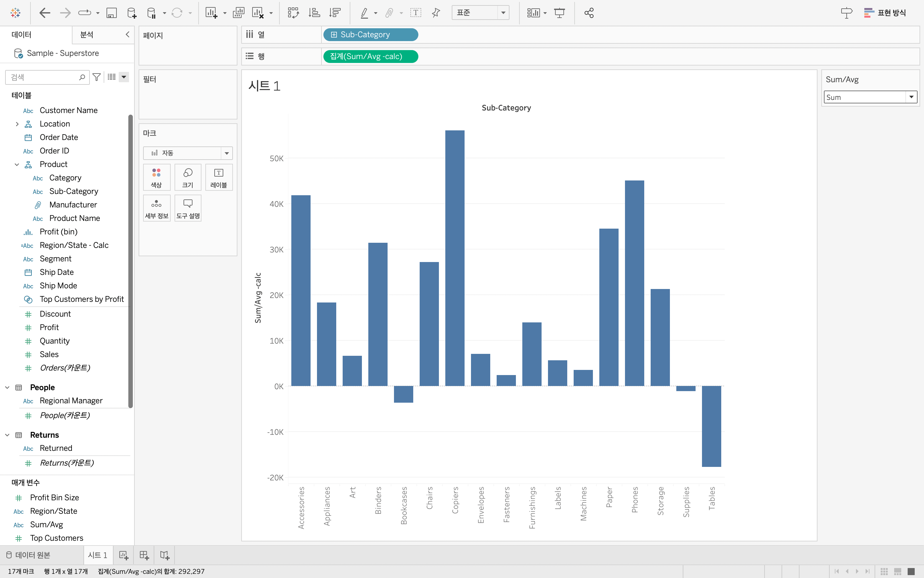The height and width of the screenshot is (578, 924).
Task: Select the Top Customers by Profit set
Action: click(x=82, y=299)
